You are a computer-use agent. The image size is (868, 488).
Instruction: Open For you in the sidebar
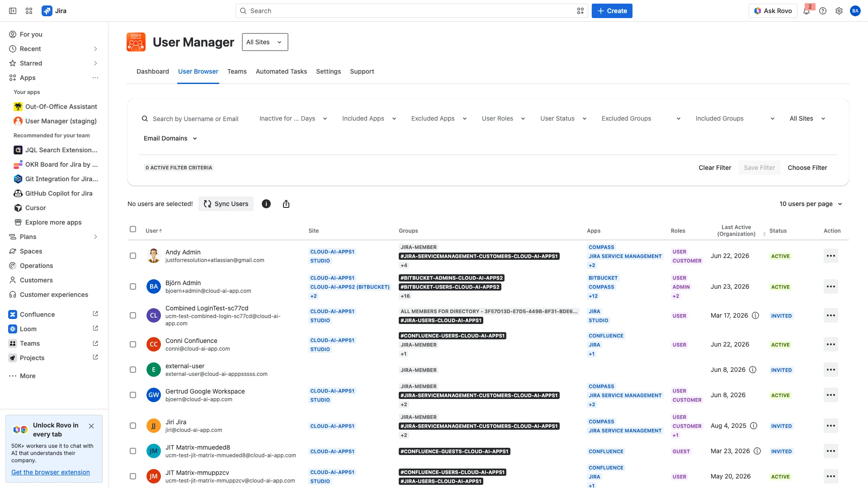coord(54,34)
